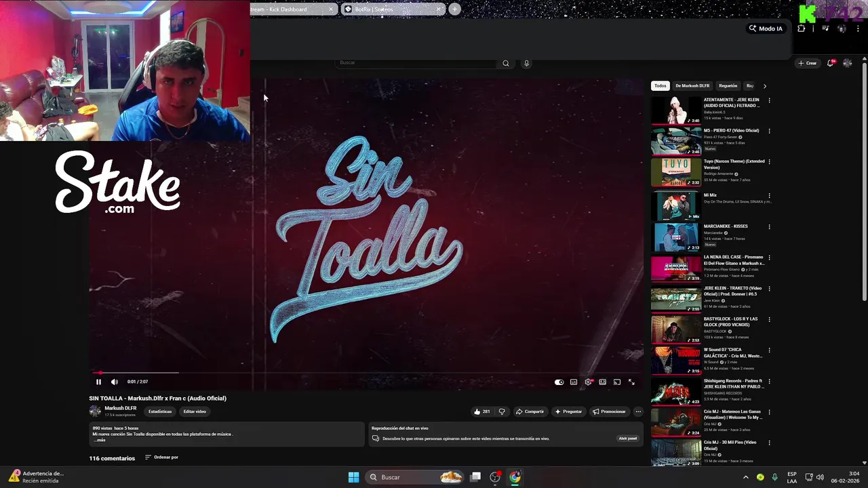Open options for LA NENA DEL CASE

(769, 258)
